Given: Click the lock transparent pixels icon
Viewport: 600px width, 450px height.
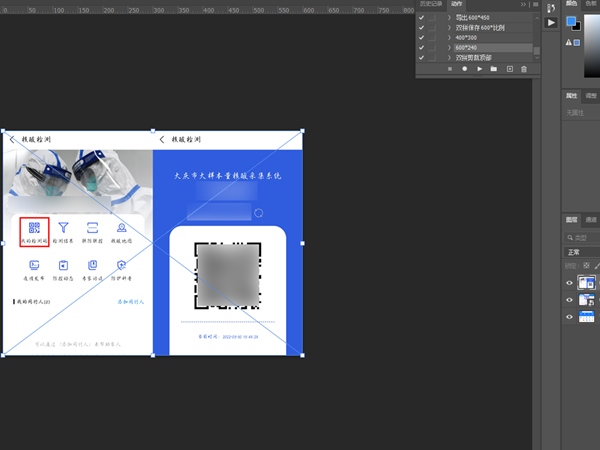Looking at the screenshot, I should click(x=586, y=265).
